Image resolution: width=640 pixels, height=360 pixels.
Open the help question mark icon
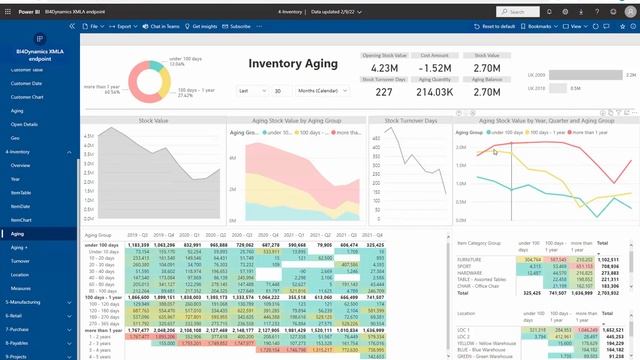tap(597, 12)
